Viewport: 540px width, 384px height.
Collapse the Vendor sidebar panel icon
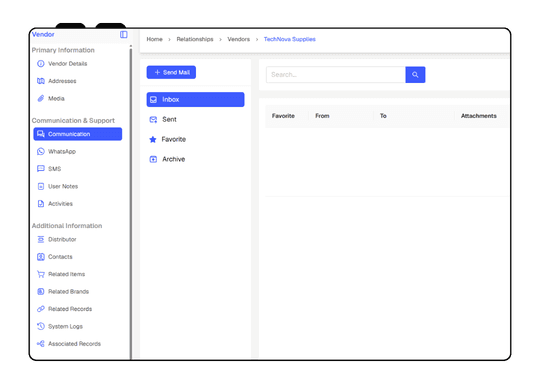tap(124, 34)
